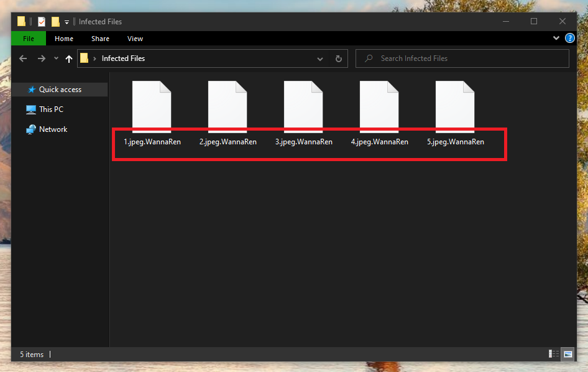The image size is (588, 372).
Task: Go back with the left arrow
Action: (23, 58)
